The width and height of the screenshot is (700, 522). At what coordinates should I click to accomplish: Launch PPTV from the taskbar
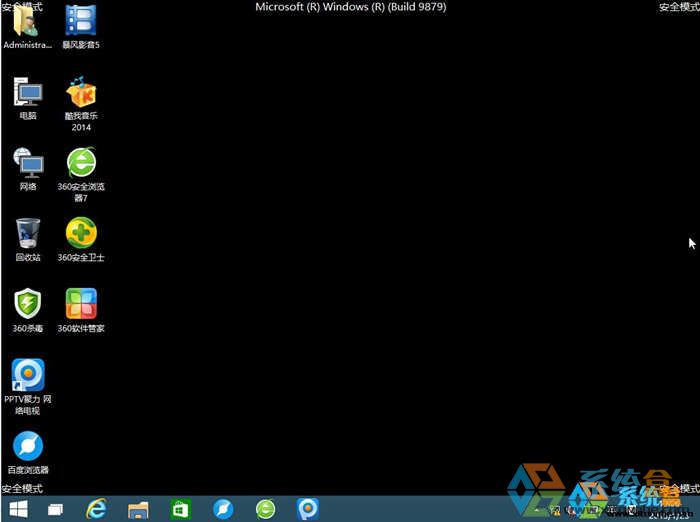tap(308, 509)
